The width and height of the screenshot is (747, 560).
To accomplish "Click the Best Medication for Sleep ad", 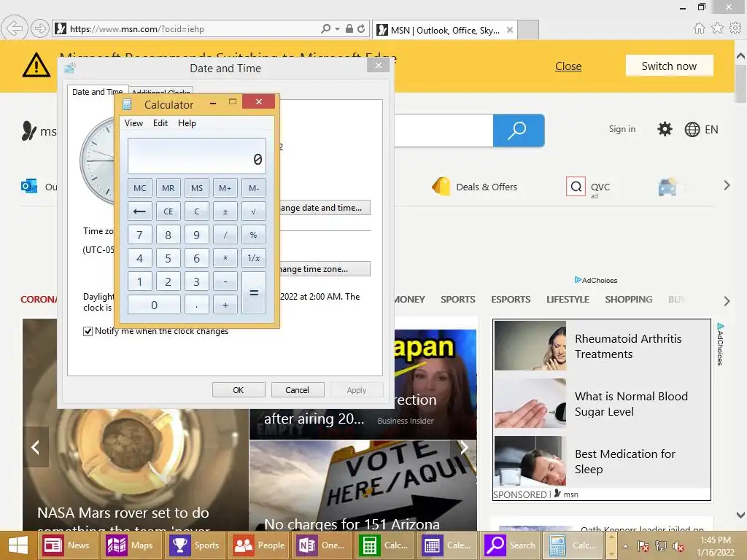I will tap(602, 462).
